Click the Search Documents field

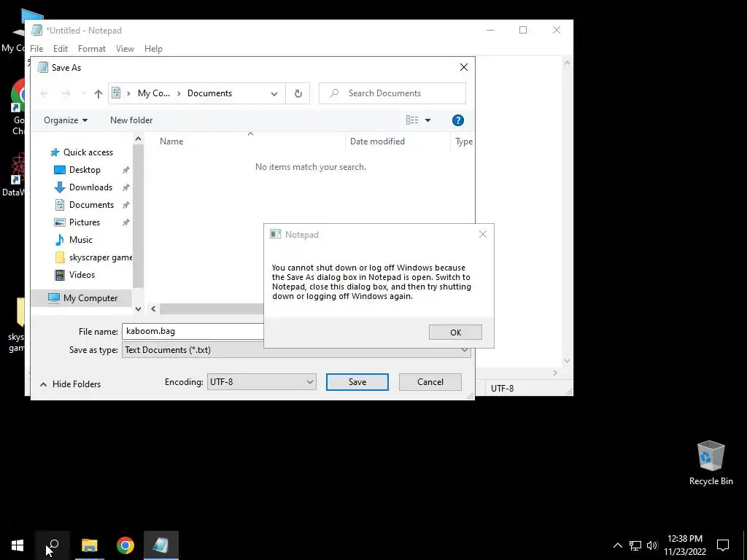click(392, 93)
